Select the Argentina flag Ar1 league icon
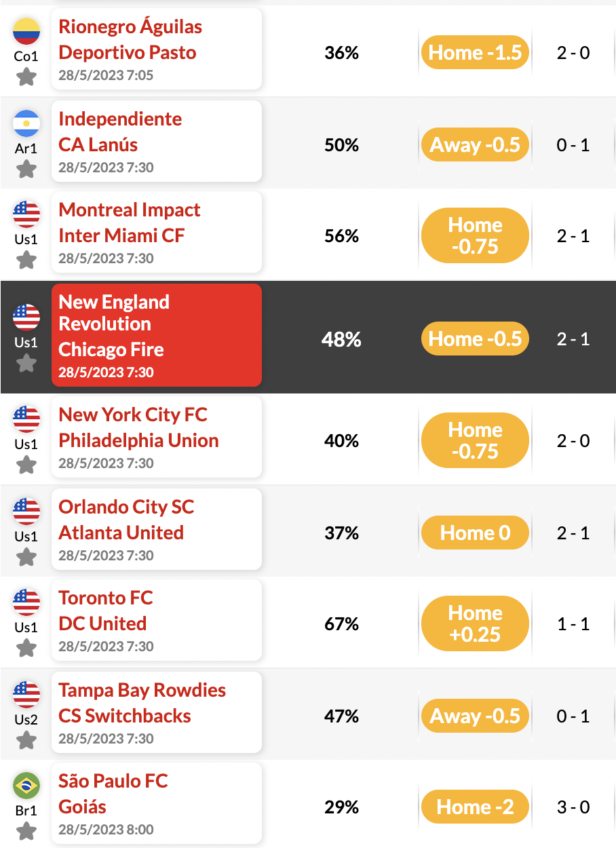 coord(26,123)
